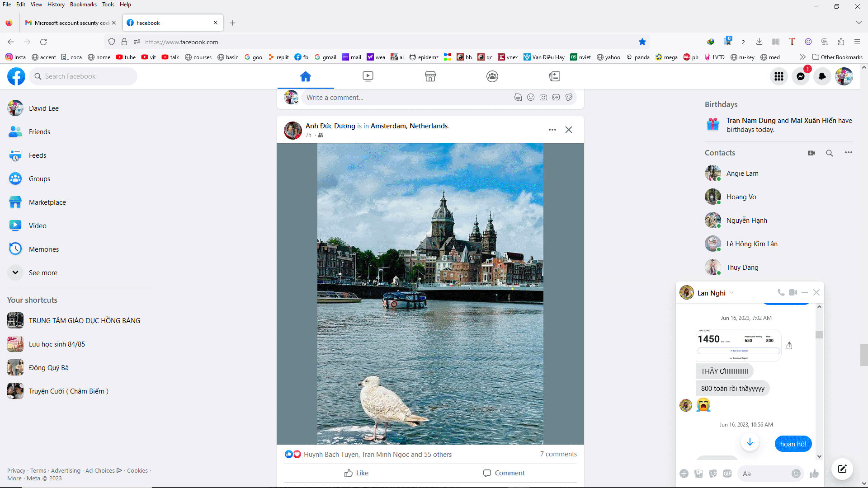Start a voice call with Lan Nghi

pyautogui.click(x=781, y=292)
